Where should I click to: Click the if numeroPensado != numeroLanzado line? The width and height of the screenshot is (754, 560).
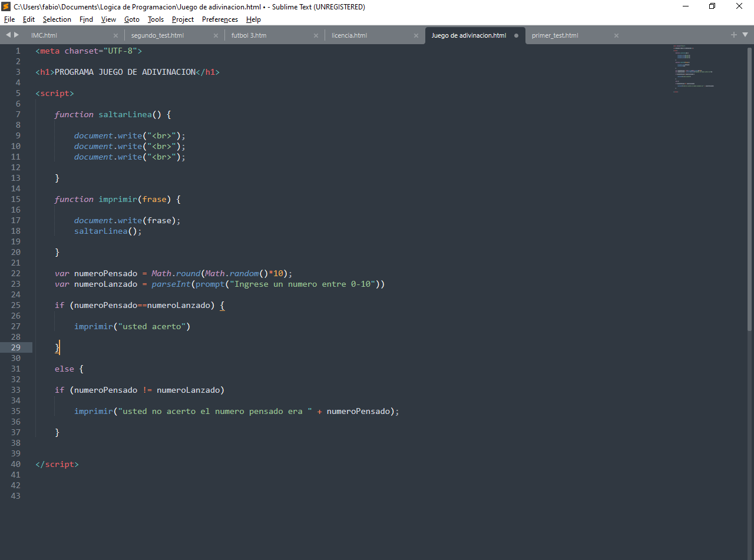pos(140,390)
